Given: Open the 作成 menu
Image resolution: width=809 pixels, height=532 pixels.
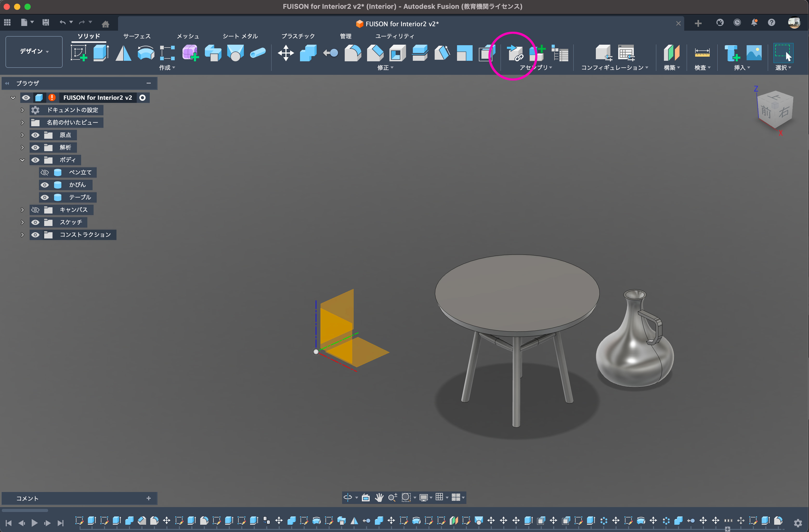Looking at the screenshot, I should 167,68.
